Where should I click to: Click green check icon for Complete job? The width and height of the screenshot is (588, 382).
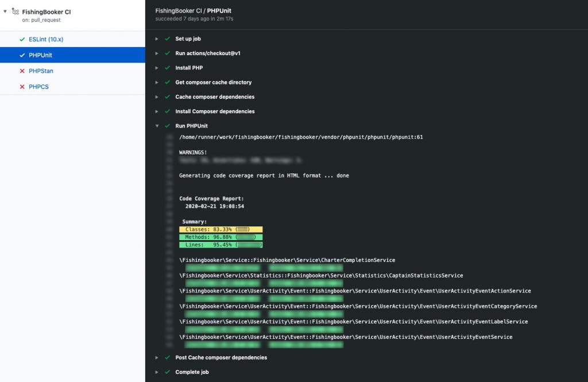[167, 372]
